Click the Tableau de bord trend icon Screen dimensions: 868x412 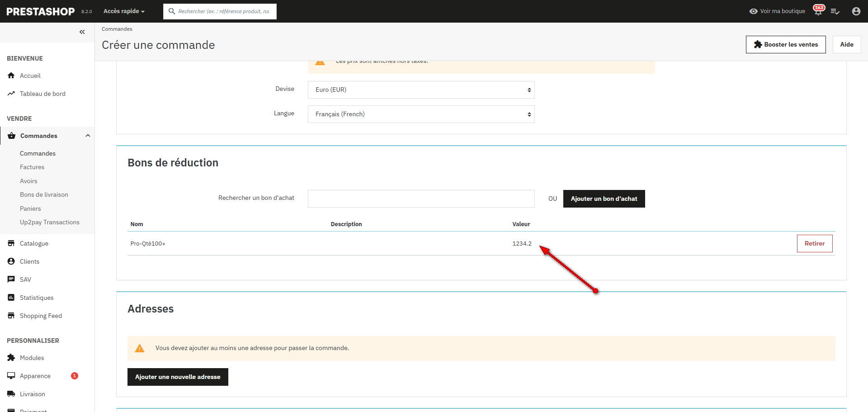[x=11, y=94]
